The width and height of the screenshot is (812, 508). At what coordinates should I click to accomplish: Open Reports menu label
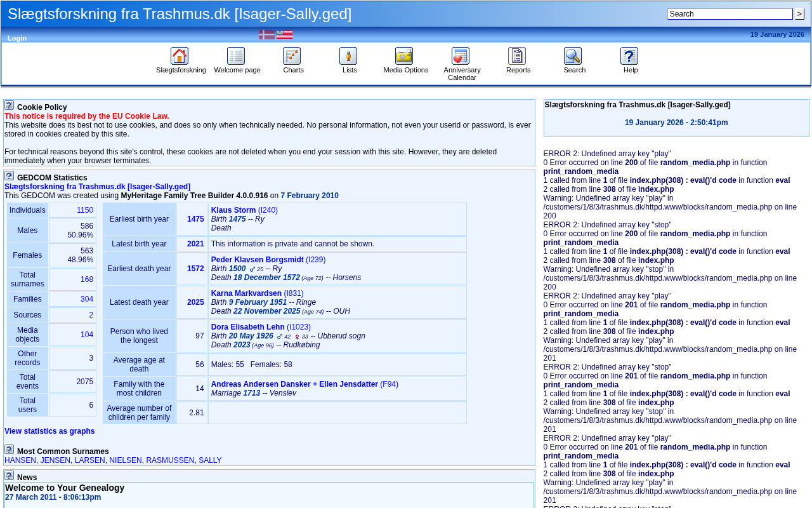point(518,70)
